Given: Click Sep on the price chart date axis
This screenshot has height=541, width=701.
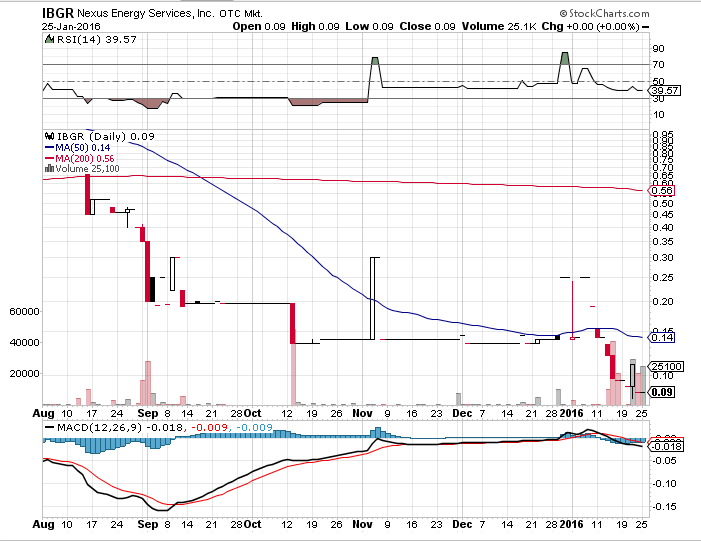Looking at the screenshot, I should [x=148, y=414].
